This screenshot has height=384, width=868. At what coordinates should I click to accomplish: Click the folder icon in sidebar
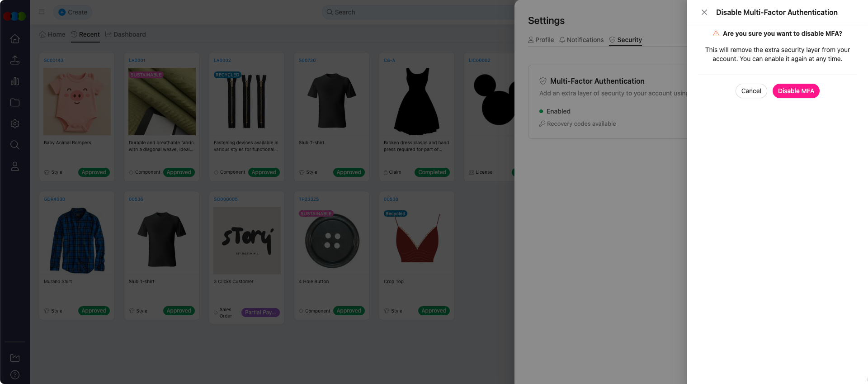15,103
